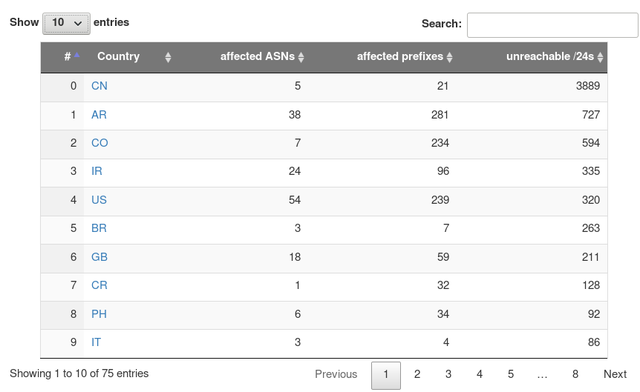Open the CN country link

tap(99, 86)
